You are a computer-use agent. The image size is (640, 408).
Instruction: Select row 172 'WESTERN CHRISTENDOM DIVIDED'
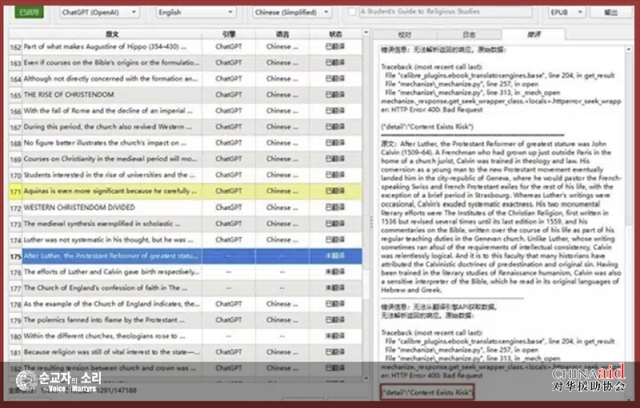[185, 207]
